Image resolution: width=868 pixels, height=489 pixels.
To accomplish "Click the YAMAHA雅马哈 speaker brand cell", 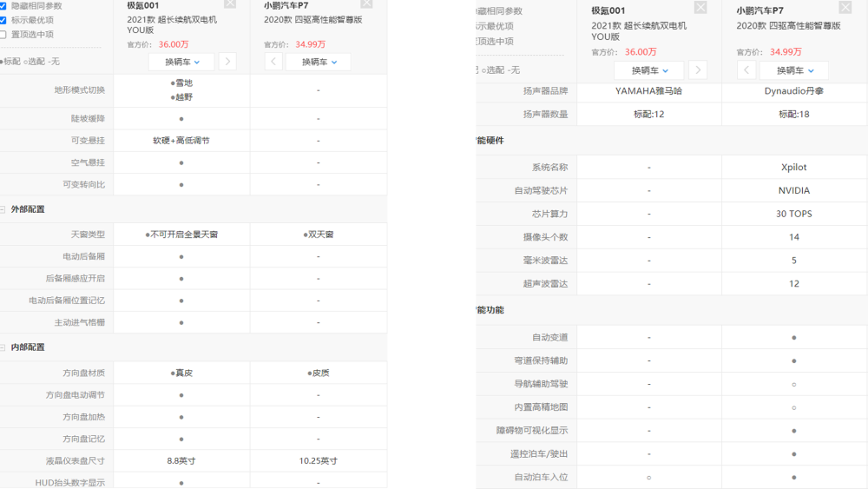I will point(648,91).
